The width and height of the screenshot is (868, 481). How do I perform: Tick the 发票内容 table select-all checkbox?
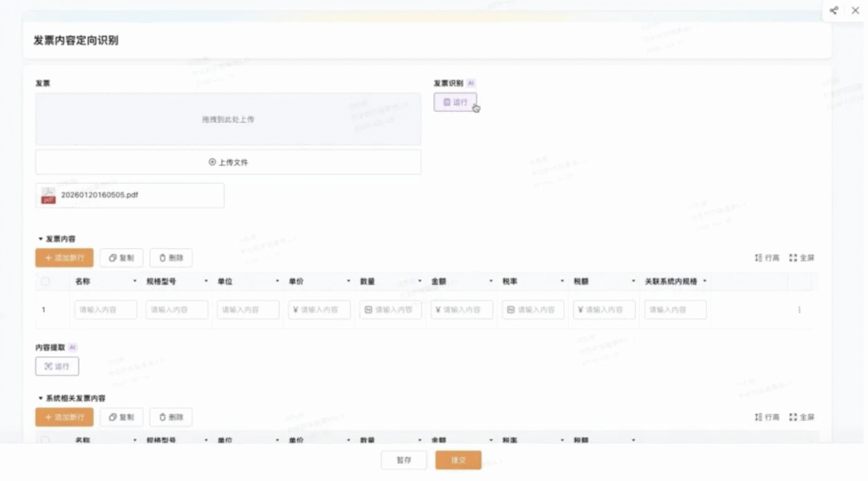pos(46,281)
